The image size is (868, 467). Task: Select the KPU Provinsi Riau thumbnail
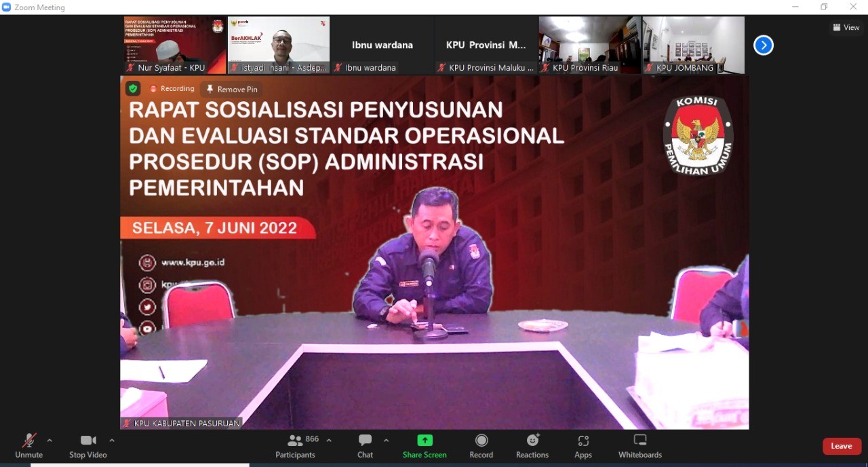[589, 45]
